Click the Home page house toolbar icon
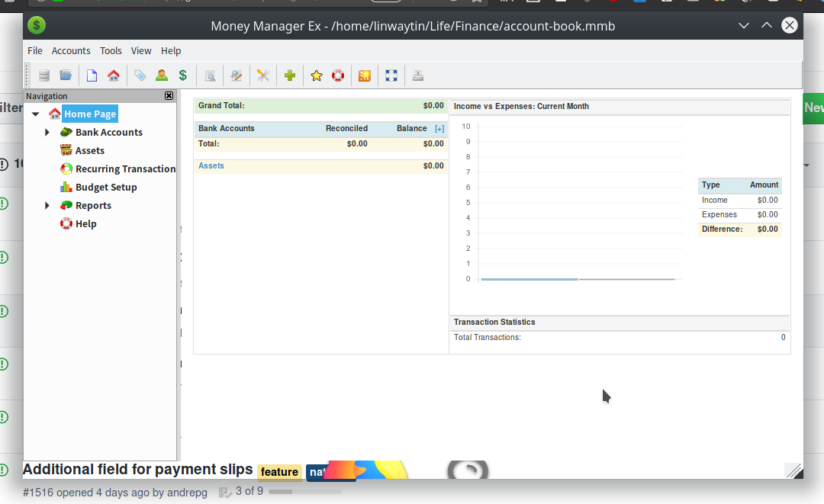The height and width of the screenshot is (504, 824). [x=114, y=75]
